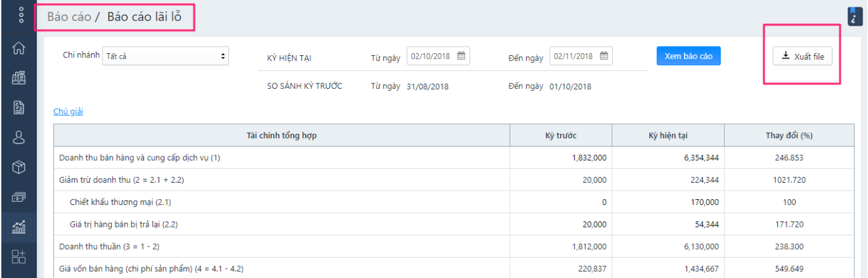Export the report with Xuất file
Viewport: 868px width, 278px height.
pos(802,57)
